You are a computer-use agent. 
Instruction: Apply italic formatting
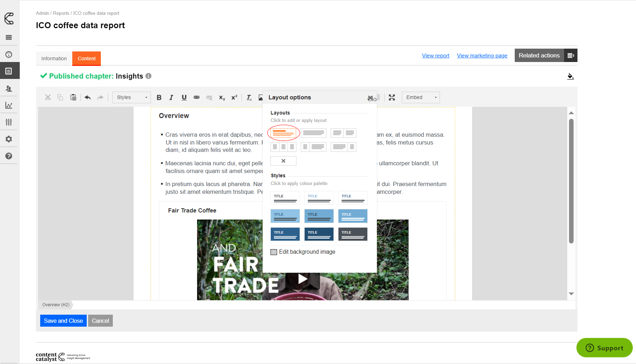click(171, 98)
